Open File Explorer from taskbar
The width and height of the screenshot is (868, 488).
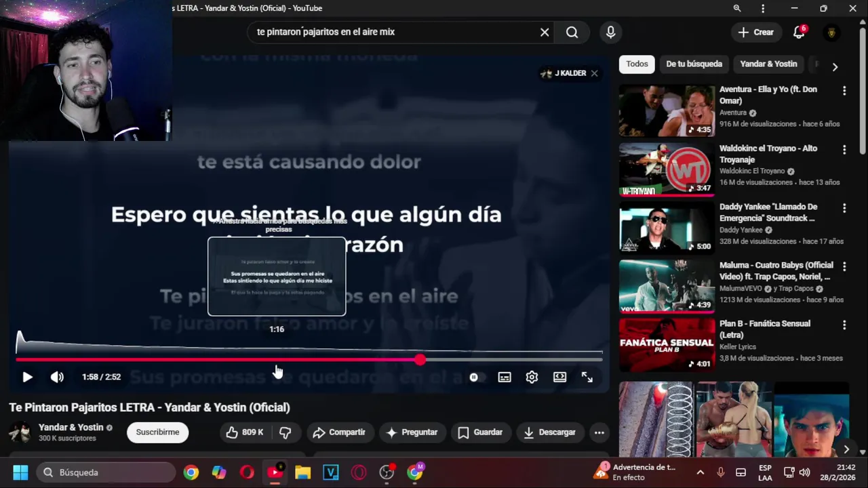point(302,472)
